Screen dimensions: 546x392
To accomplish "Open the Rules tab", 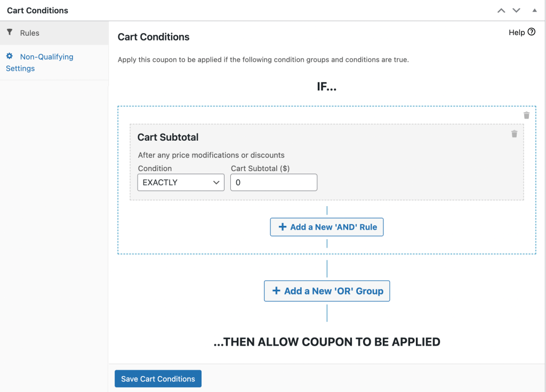I will pyautogui.click(x=30, y=33).
